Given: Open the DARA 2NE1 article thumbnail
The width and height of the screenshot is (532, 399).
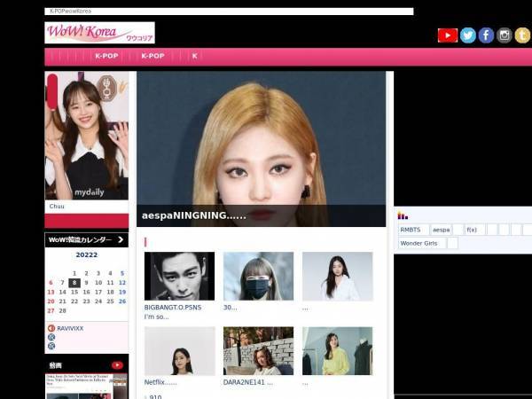Looking at the screenshot, I should tap(259, 351).
